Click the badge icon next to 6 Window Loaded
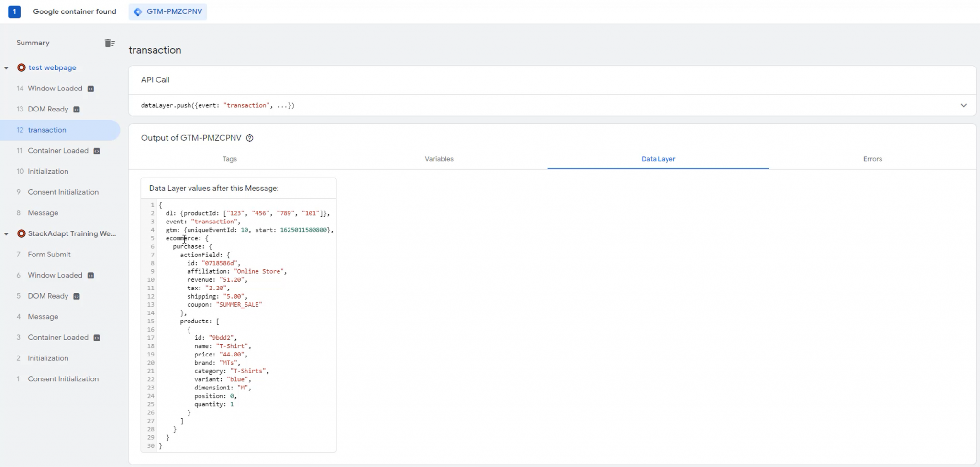The width and height of the screenshot is (980, 467). tap(90, 276)
